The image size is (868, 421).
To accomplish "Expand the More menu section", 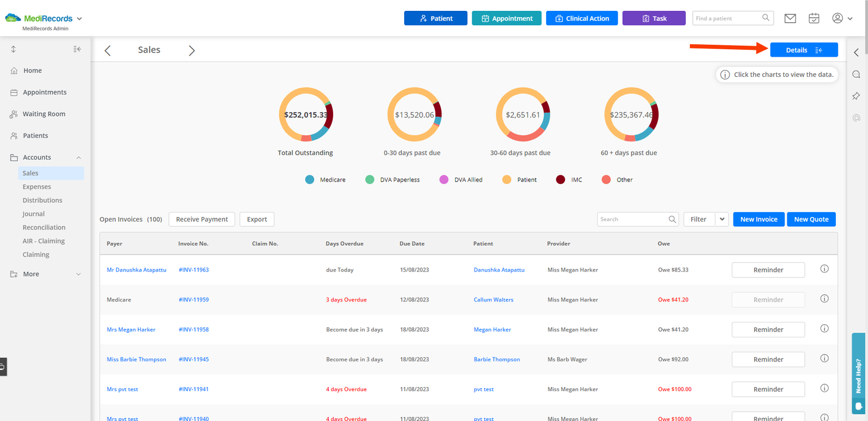I will (x=78, y=274).
